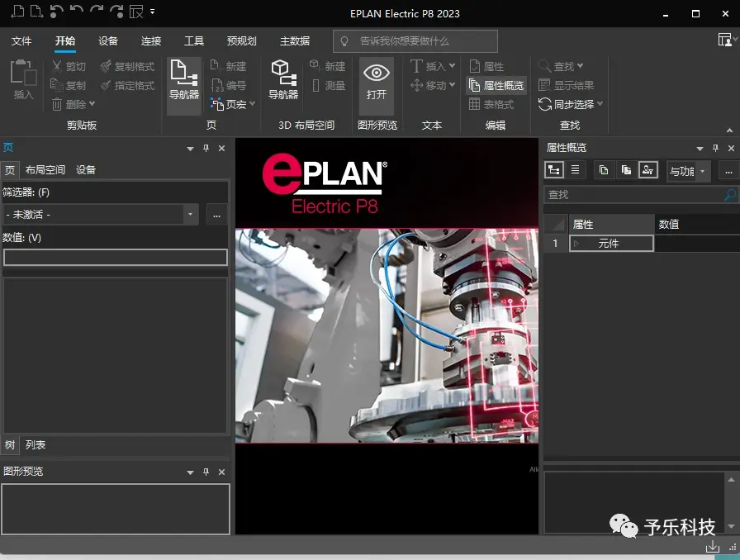Open the 未激活 filter combo box
This screenshot has height=560, width=740.
click(101, 215)
